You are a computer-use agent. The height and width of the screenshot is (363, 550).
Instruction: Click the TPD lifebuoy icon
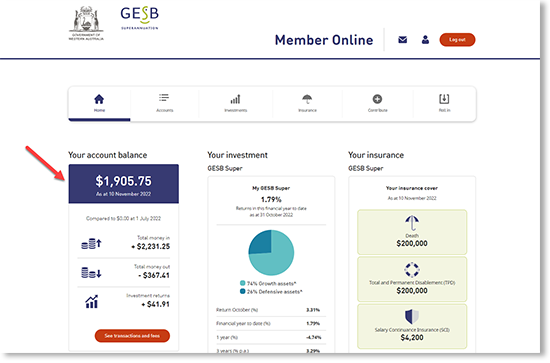pyautogui.click(x=412, y=270)
